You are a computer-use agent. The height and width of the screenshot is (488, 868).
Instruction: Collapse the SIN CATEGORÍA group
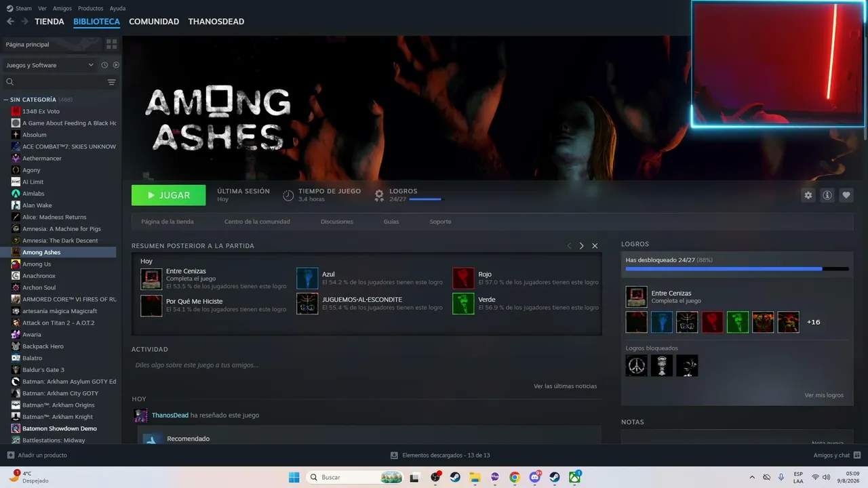tap(6, 100)
